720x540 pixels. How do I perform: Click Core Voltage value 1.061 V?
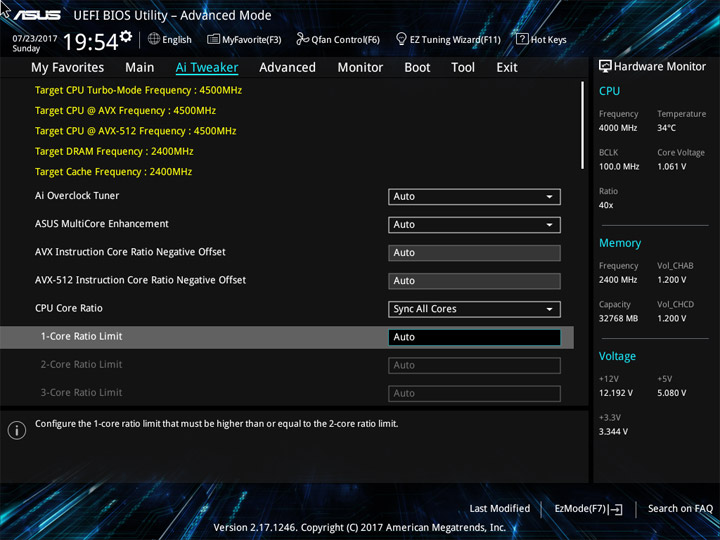(671, 167)
